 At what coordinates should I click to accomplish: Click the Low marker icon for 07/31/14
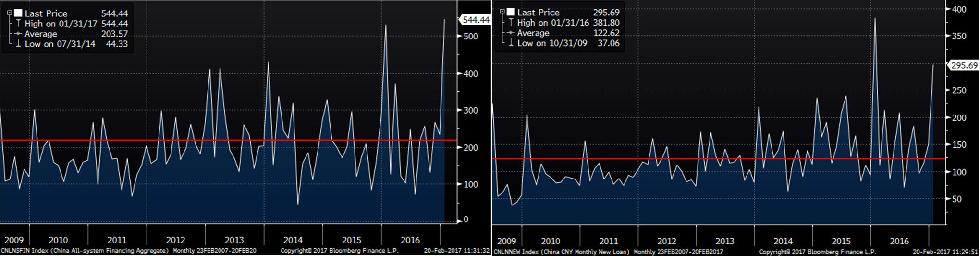point(18,44)
